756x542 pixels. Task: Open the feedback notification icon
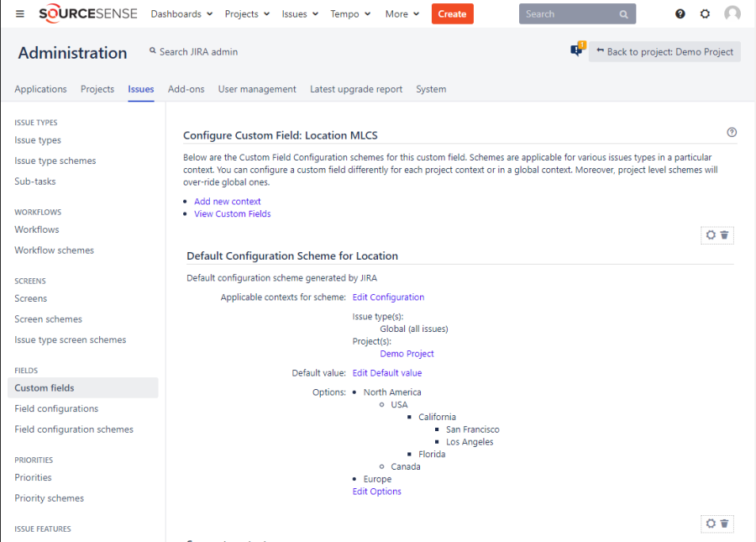[577, 50]
